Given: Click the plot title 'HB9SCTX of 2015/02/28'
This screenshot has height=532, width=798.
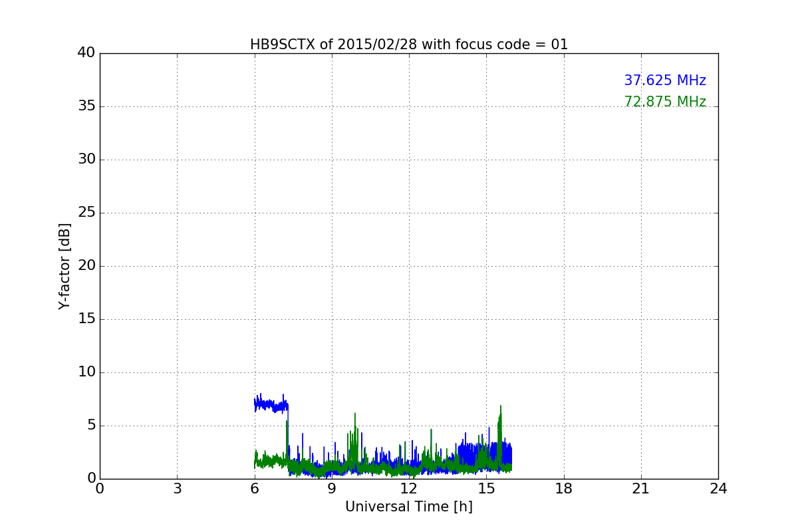Looking at the screenshot, I should point(409,45).
